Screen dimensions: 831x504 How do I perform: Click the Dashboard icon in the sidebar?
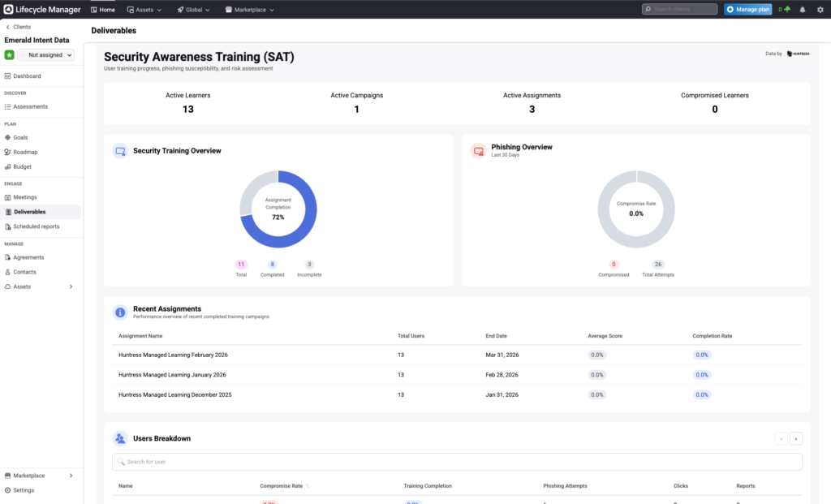click(x=7, y=75)
